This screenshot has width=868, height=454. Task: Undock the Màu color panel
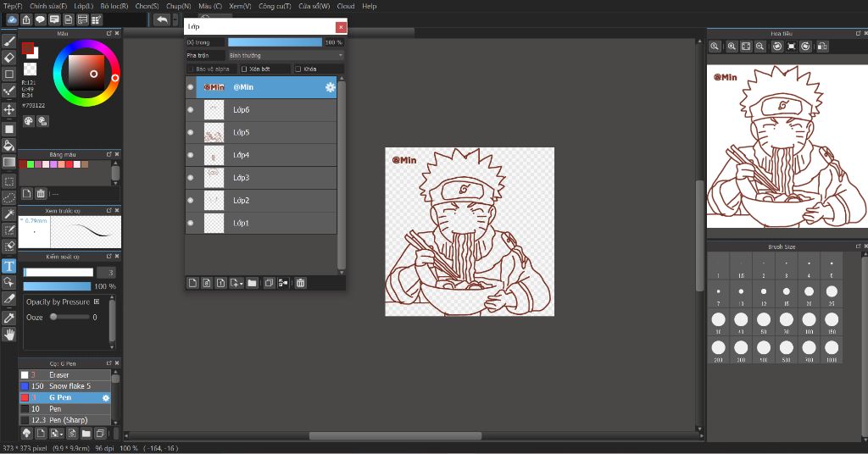[x=109, y=34]
